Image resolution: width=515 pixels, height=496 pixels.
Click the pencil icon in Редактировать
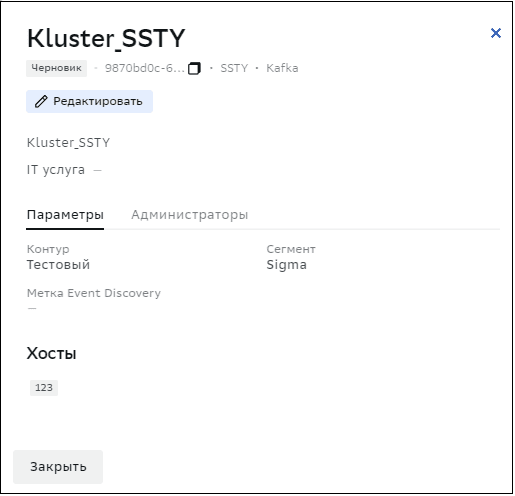click(x=41, y=101)
